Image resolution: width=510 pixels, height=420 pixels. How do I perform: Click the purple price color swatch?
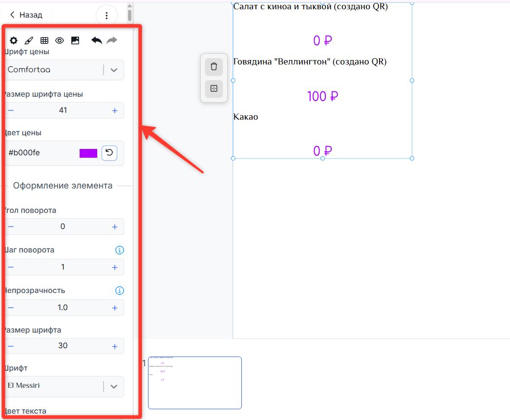pos(88,153)
